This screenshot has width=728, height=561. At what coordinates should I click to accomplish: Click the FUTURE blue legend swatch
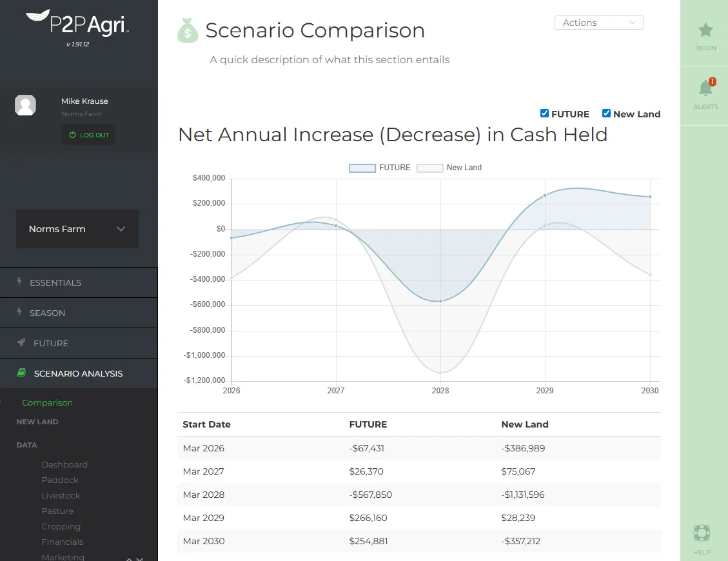[x=362, y=167]
